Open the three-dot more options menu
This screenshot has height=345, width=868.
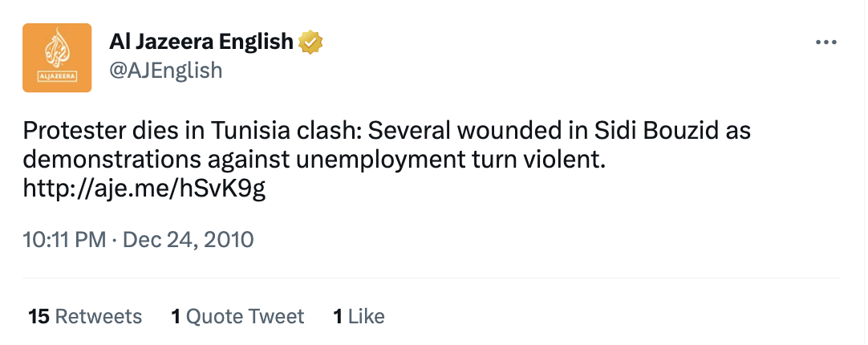click(825, 43)
